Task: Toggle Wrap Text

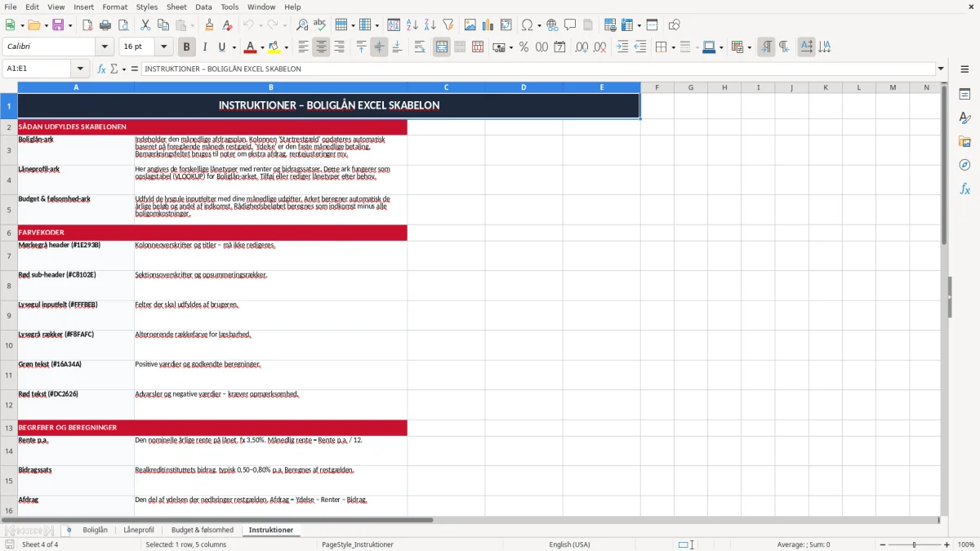Action: tap(419, 47)
